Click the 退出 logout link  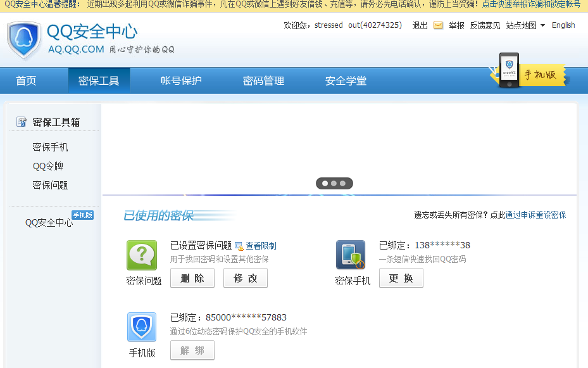[420, 25]
